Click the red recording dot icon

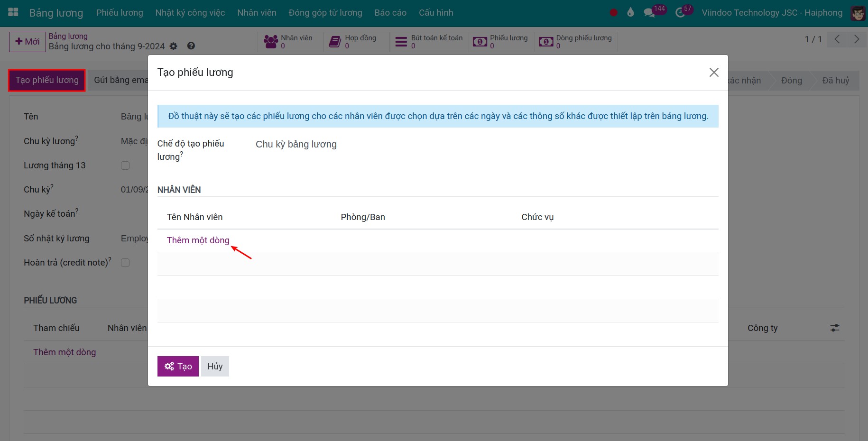613,13
